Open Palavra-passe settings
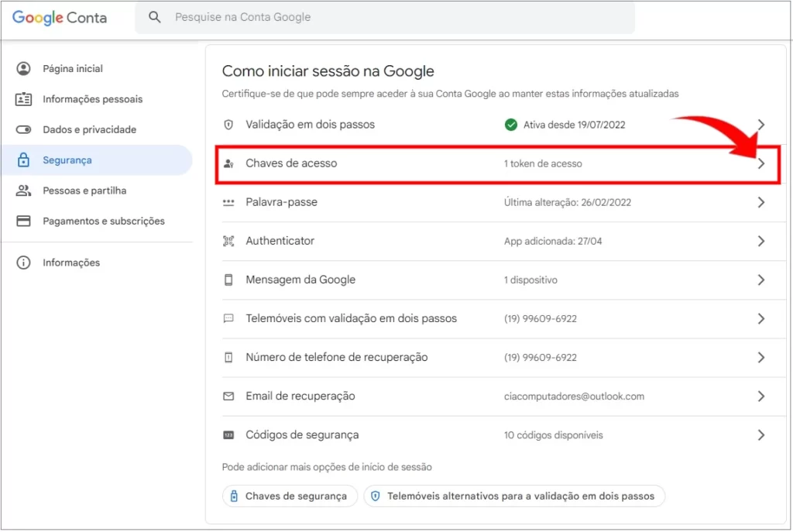The height and width of the screenshot is (532, 793). 282,202
